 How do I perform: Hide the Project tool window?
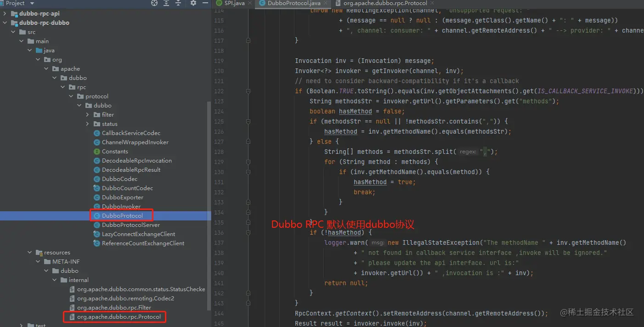(205, 3)
